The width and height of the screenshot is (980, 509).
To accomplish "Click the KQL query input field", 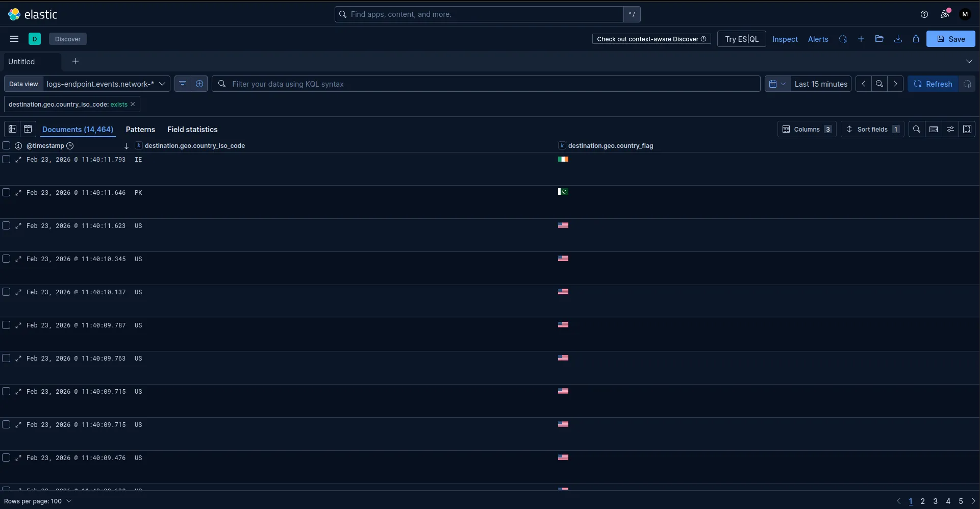I will [486, 84].
